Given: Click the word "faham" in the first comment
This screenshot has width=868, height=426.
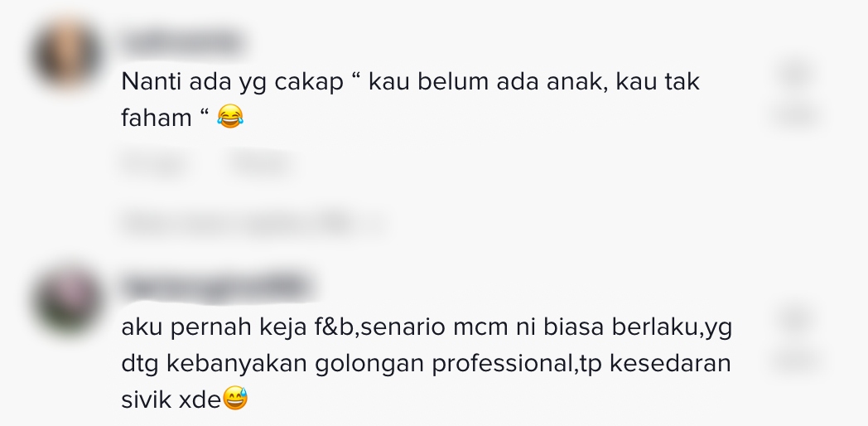Looking at the screenshot, I should coord(157,118).
